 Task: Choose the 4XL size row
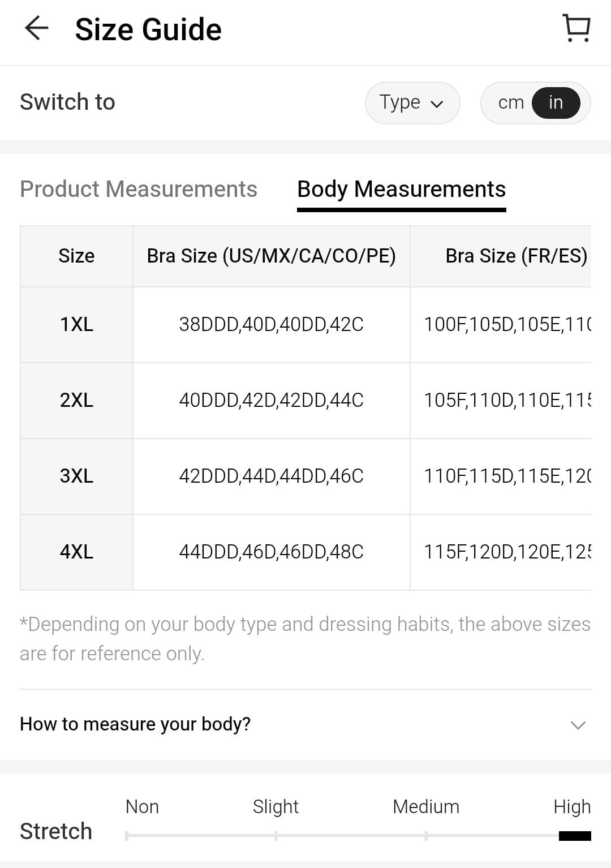coord(76,552)
